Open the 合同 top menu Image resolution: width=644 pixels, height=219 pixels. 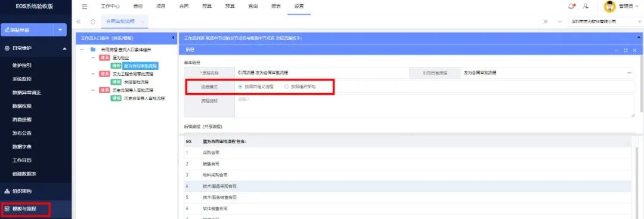pos(184,6)
